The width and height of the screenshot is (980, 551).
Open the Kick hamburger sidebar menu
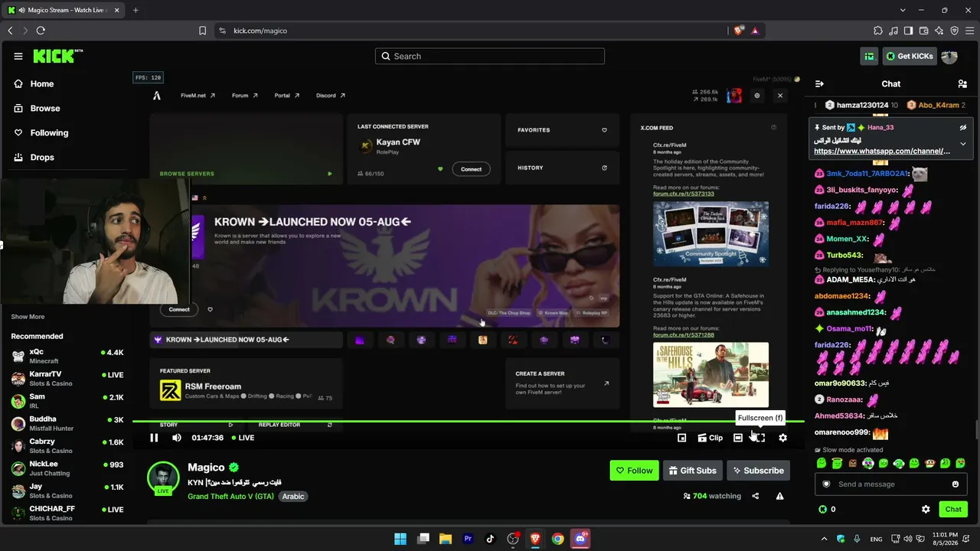(18, 56)
